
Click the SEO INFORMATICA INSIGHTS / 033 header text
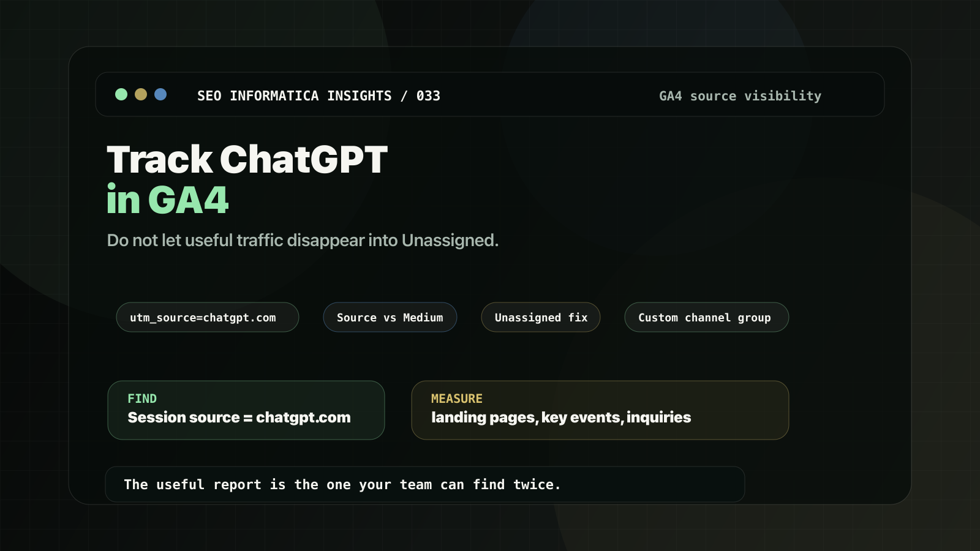coord(318,96)
